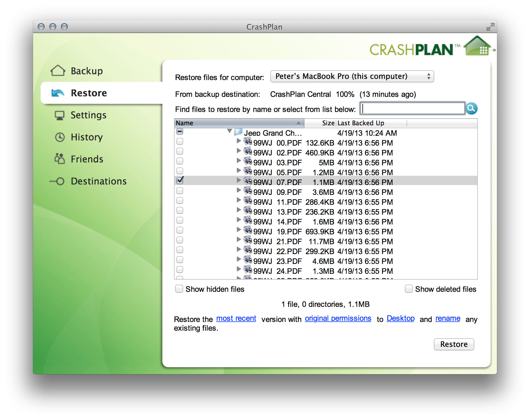Click the Friends people icon
Screen dimensions: 530x420
[60, 159]
